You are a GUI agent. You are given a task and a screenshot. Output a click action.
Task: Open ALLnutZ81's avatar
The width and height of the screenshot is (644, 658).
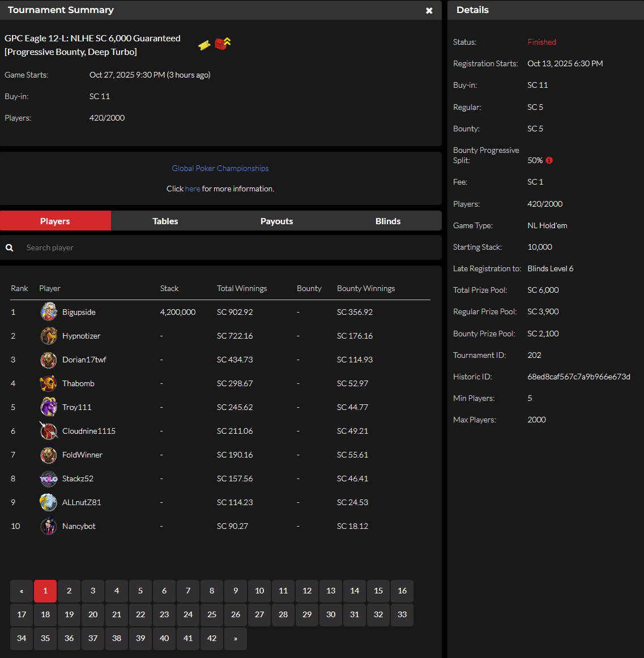coord(49,502)
